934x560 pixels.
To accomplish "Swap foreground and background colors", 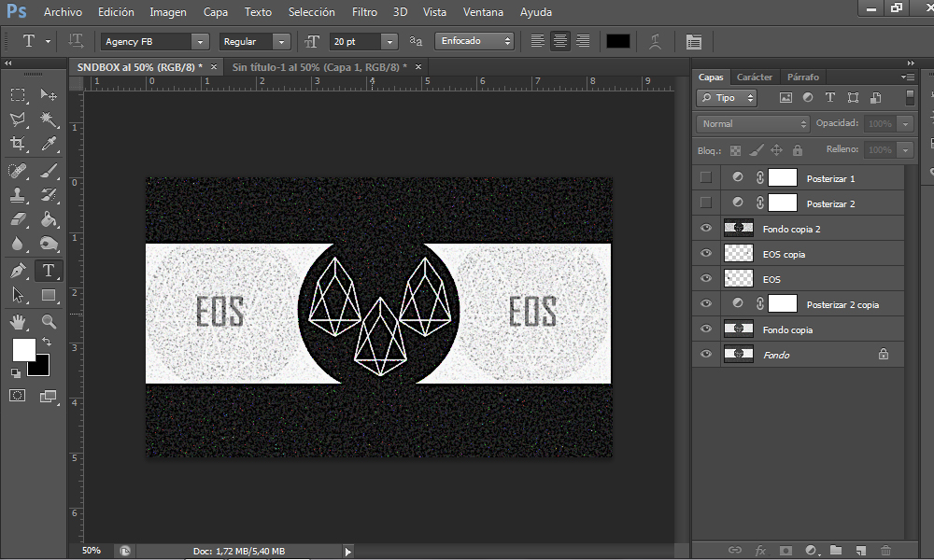I will [x=47, y=343].
